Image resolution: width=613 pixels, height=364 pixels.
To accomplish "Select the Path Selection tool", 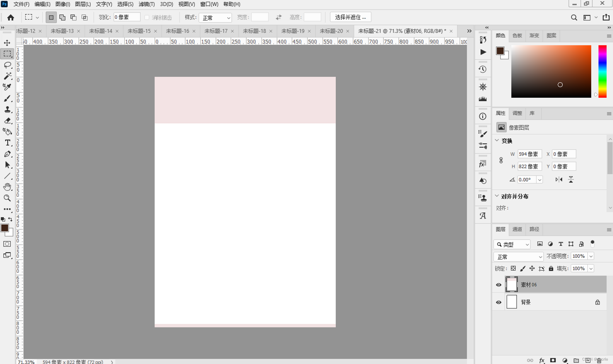I will tap(7, 165).
